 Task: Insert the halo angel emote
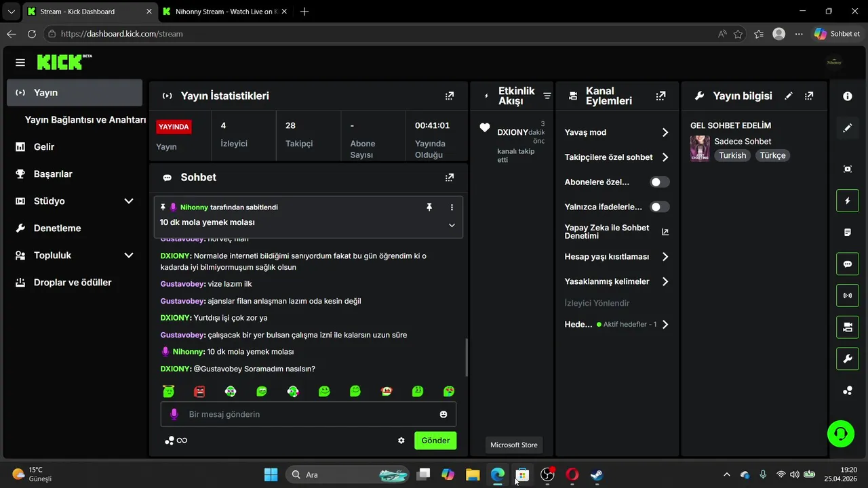point(168,391)
